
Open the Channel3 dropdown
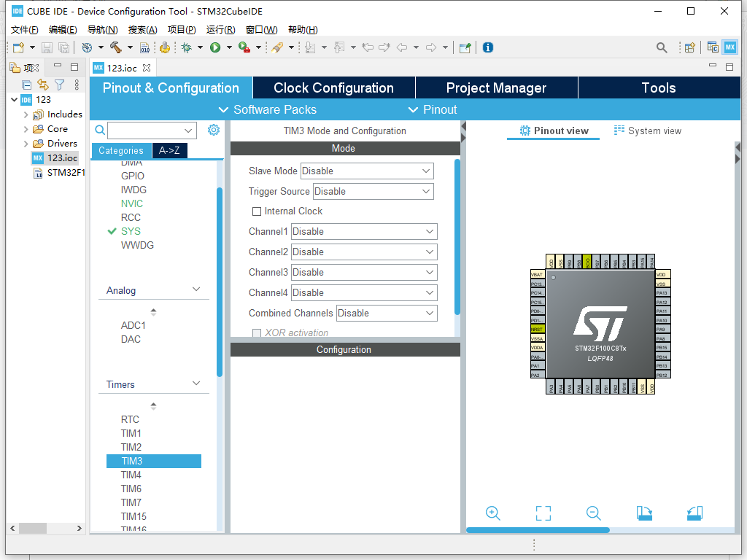click(x=364, y=273)
